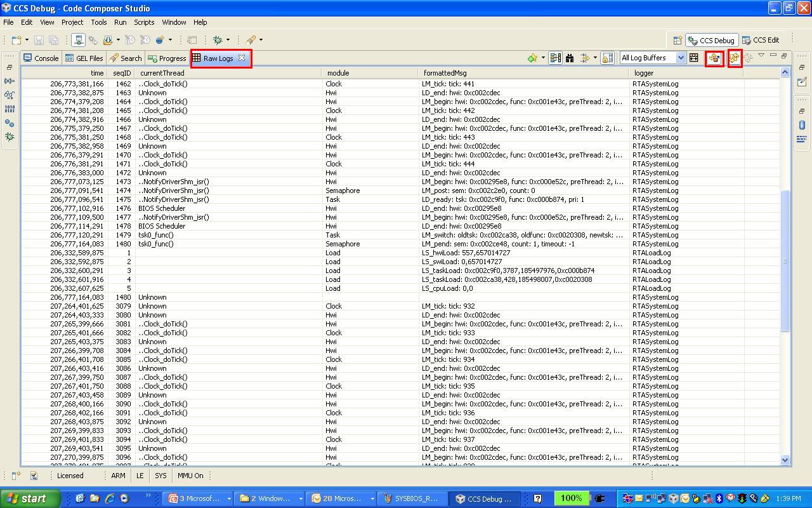The height and width of the screenshot is (508, 812).
Task: Click the debug bug icon in main toolbar
Action: pos(218,40)
